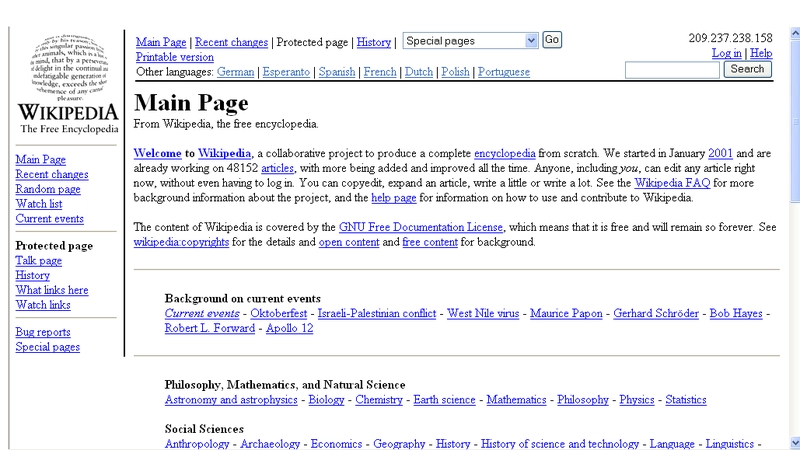Open Special pages in sidebar
Image resolution: width=800 pixels, height=450 pixels.
click(x=47, y=347)
